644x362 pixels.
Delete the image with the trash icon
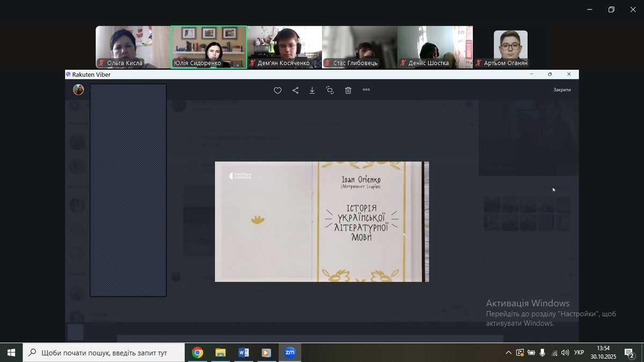pyautogui.click(x=348, y=91)
